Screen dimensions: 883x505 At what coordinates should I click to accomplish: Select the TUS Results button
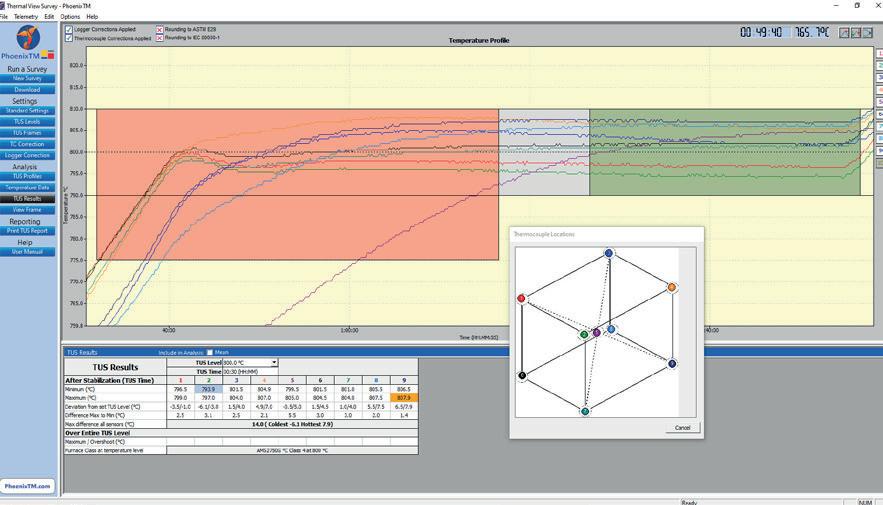pyautogui.click(x=28, y=199)
